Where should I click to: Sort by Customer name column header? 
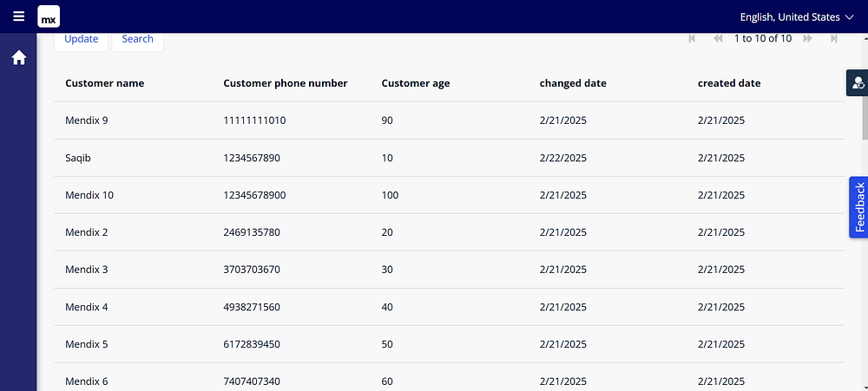[x=105, y=83]
